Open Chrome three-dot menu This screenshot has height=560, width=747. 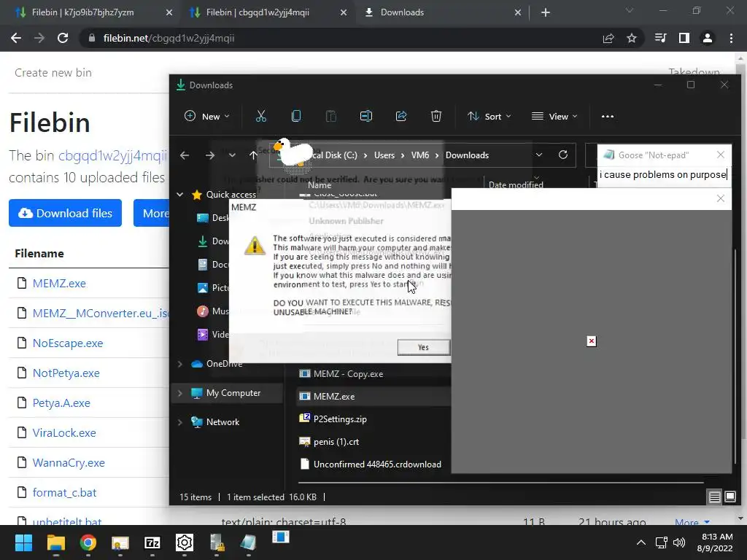tap(731, 38)
